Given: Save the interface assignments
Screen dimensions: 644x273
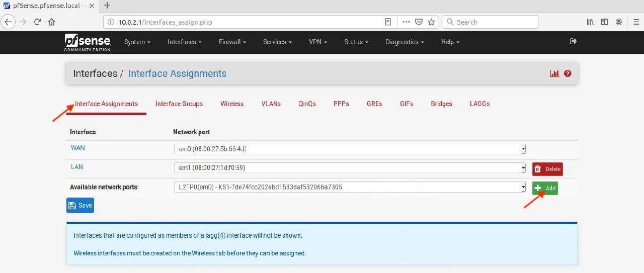Looking at the screenshot, I should (80, 205).
